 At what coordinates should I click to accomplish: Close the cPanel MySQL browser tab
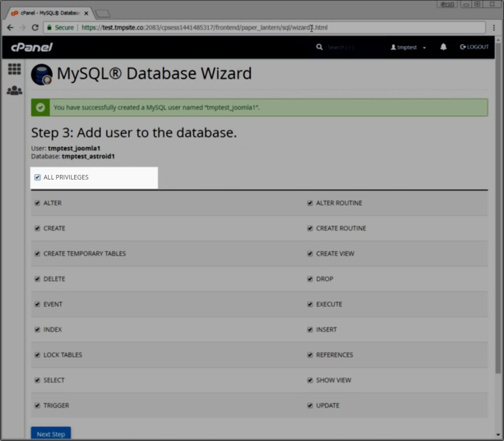[86, 13]
